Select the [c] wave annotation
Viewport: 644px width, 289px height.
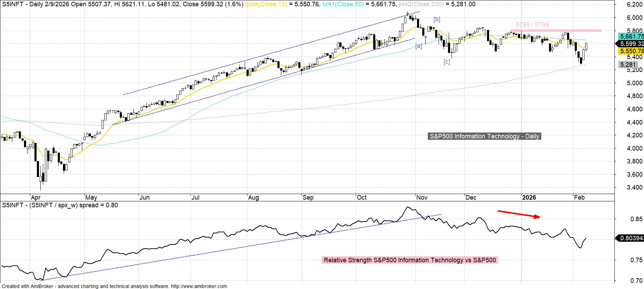pos(447,62)
